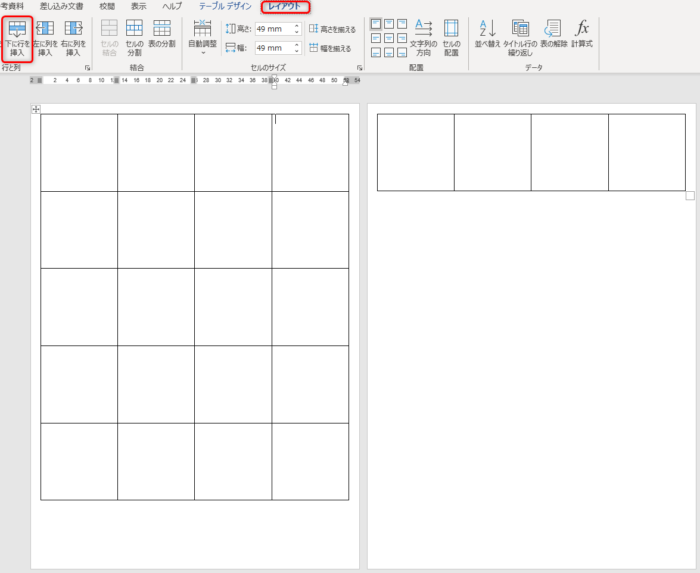Viewport: 700px width, 573px height.
Task: Toggle top-left cell alignment button
Action: click(374, 24)
